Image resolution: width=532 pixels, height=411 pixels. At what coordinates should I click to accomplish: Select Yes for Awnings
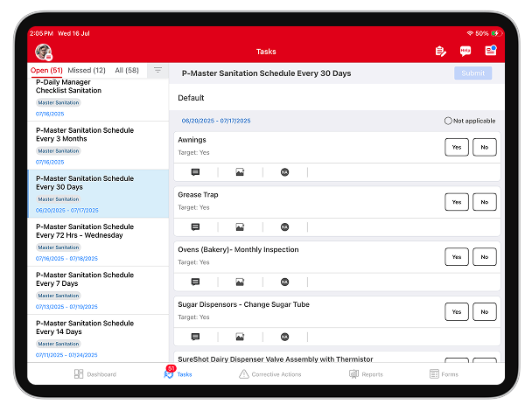pos(456,147)
